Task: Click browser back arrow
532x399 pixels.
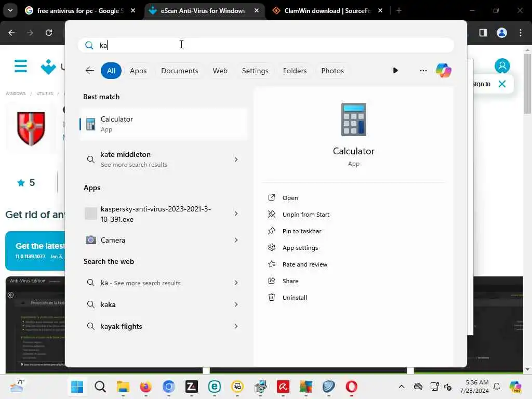Action: pos(11,33)
